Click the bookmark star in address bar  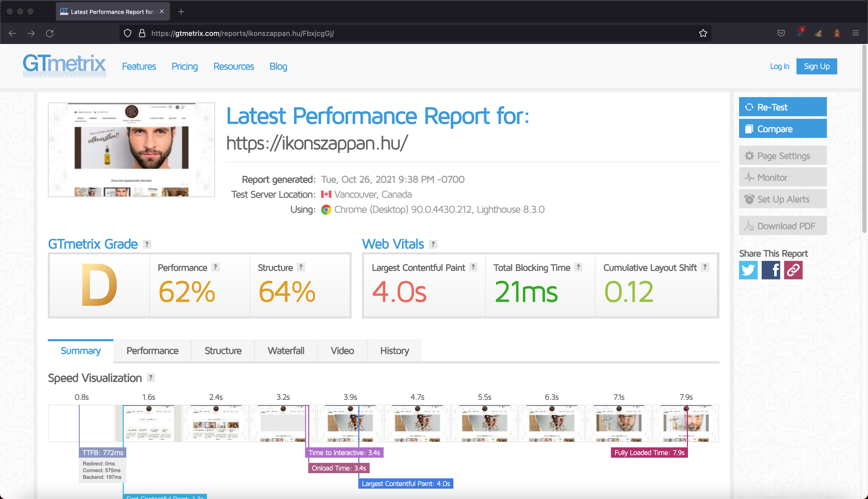point(703,33)
